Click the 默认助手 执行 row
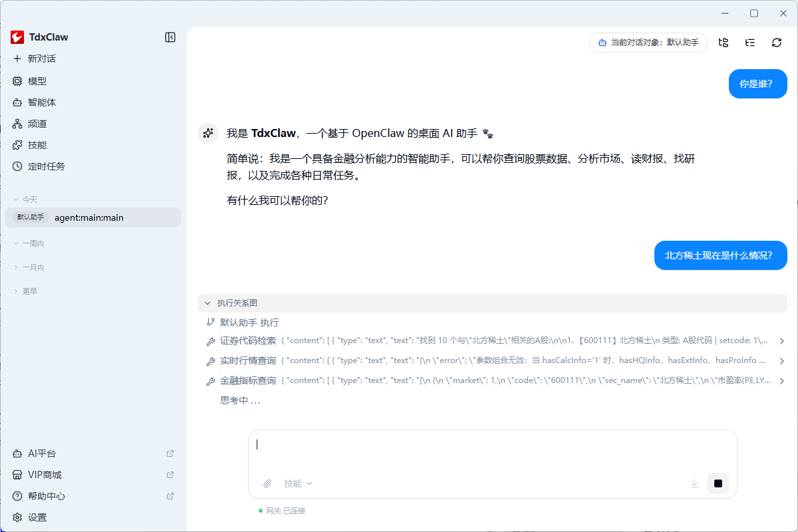798x532 pixels. 249,323
